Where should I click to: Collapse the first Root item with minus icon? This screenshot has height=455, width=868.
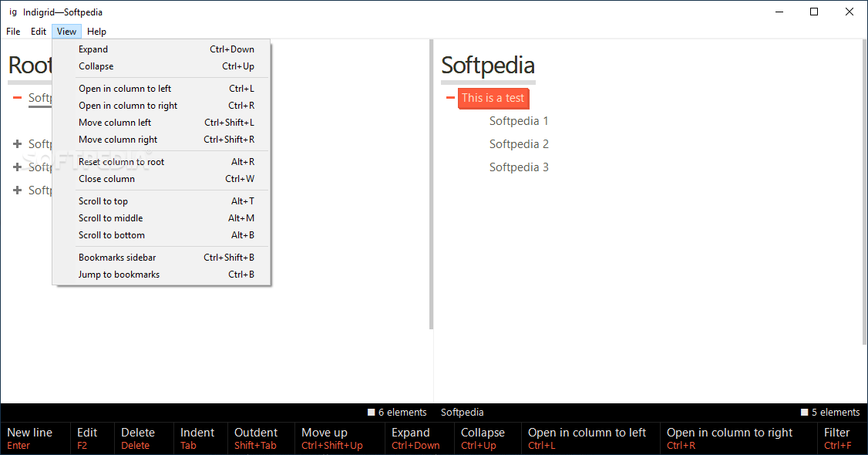coord(17,98)
